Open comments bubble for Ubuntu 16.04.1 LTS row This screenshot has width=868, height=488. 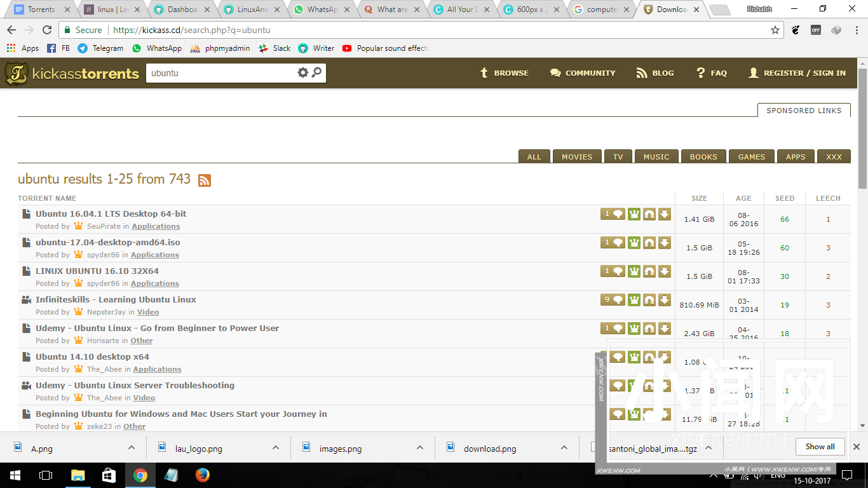(613, 214)
